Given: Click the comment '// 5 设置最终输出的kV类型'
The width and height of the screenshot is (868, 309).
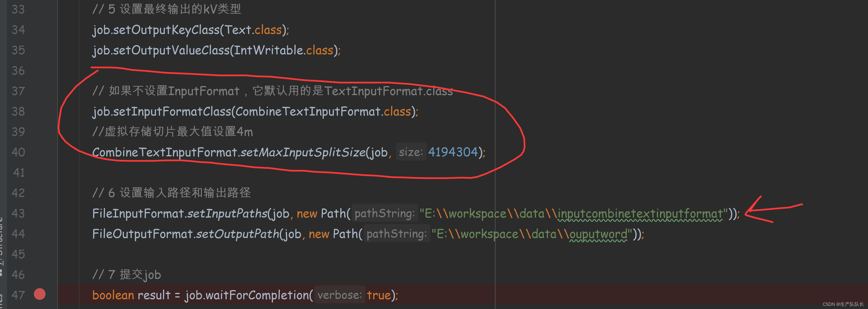Looking at the screenshot, I should pyautogui.click(x=167, y=9).
